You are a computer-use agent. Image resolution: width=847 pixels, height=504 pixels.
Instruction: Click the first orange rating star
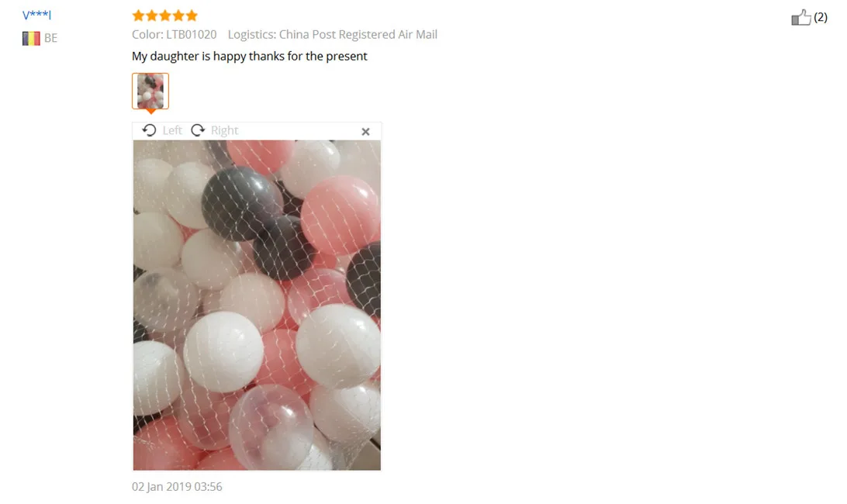[139, 16]
